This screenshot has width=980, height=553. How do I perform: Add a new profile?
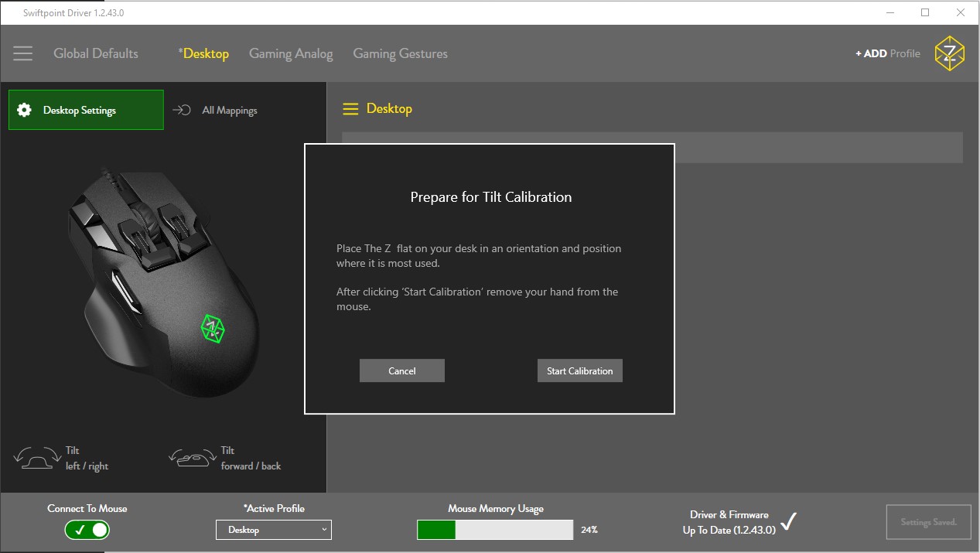(x=888, y=53)
